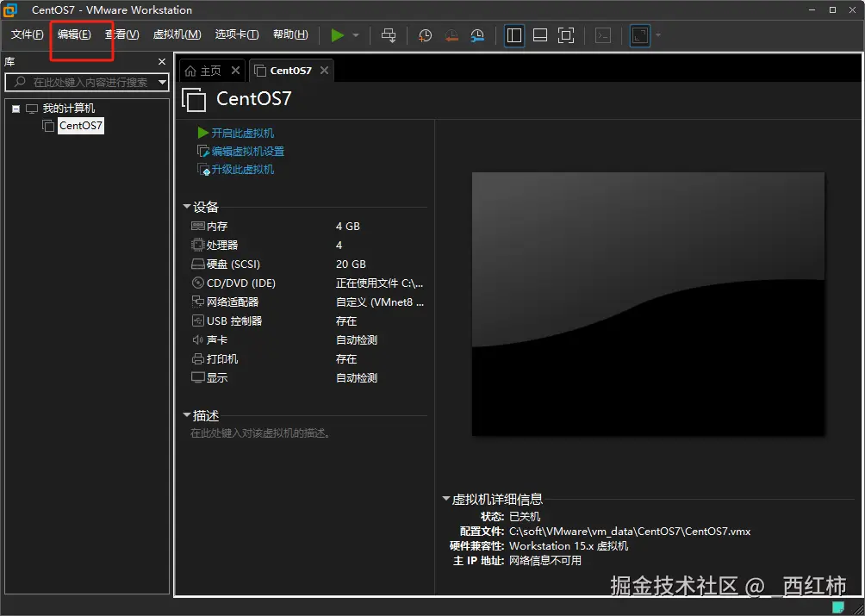Image resolution: width=865 pixels, height=616 pixels.
Task: Click the stretch guest display icon
Action: pos(640,35)
